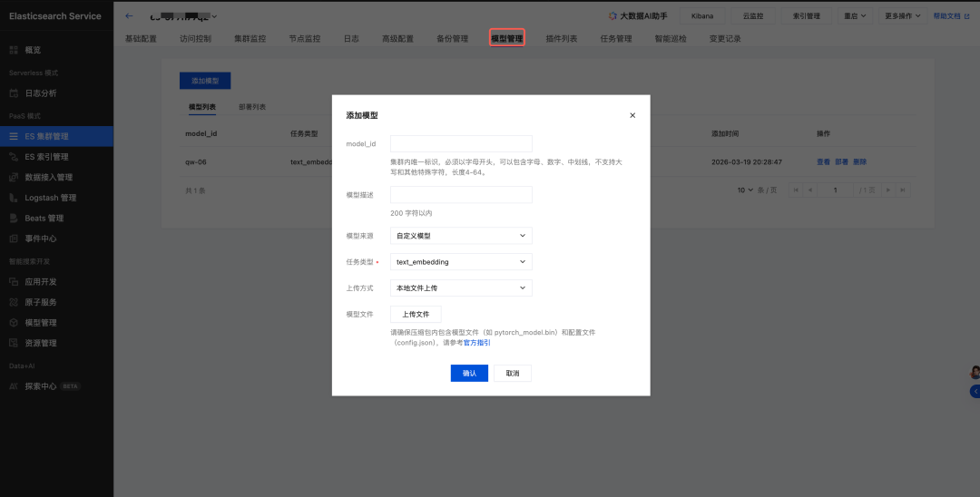This screenshot has width=980, height=497.
Task: Open the 重启 dropdown
Action: pos(856,16)
